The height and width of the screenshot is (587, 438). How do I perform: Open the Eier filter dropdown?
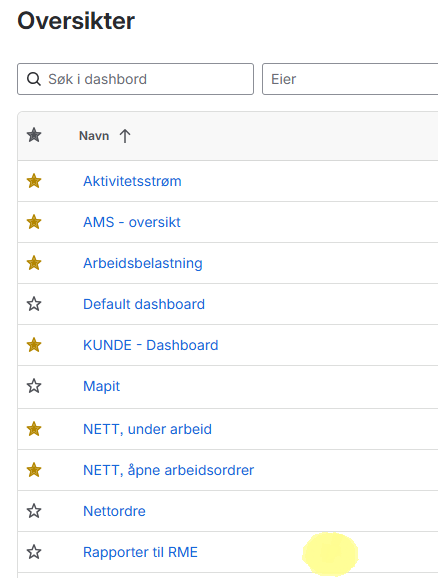click(x=350, y=79)
